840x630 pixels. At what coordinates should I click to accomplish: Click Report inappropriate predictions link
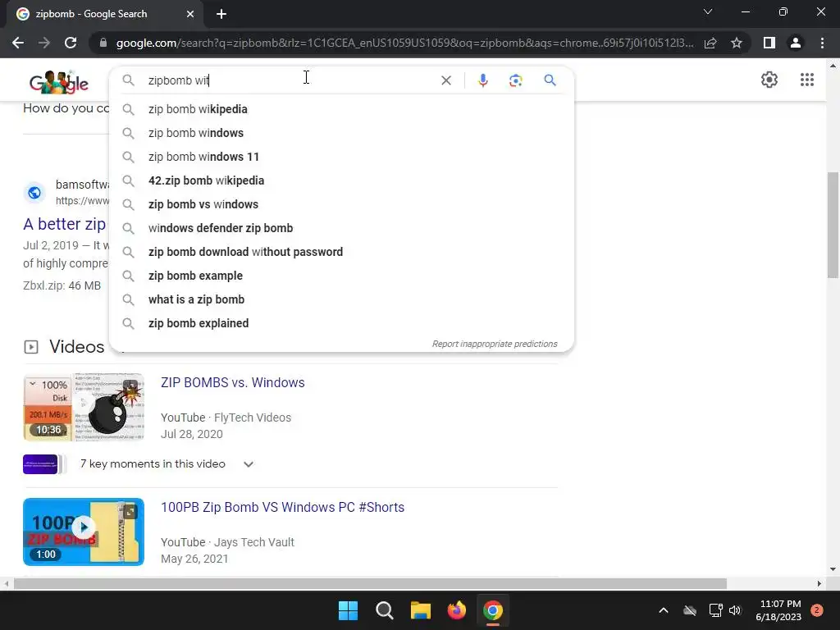[495, 344]
